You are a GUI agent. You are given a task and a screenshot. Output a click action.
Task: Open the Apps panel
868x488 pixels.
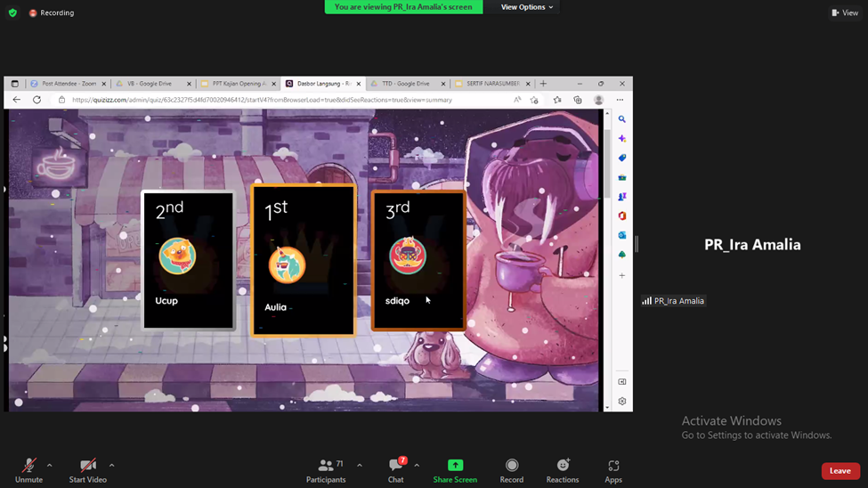[x=613, y=466]
